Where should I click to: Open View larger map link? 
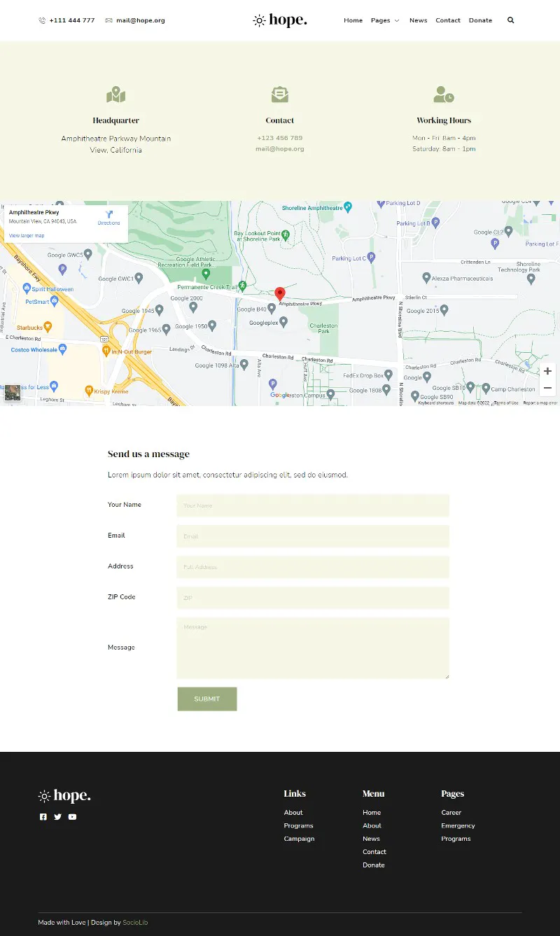tap(27, 235)
